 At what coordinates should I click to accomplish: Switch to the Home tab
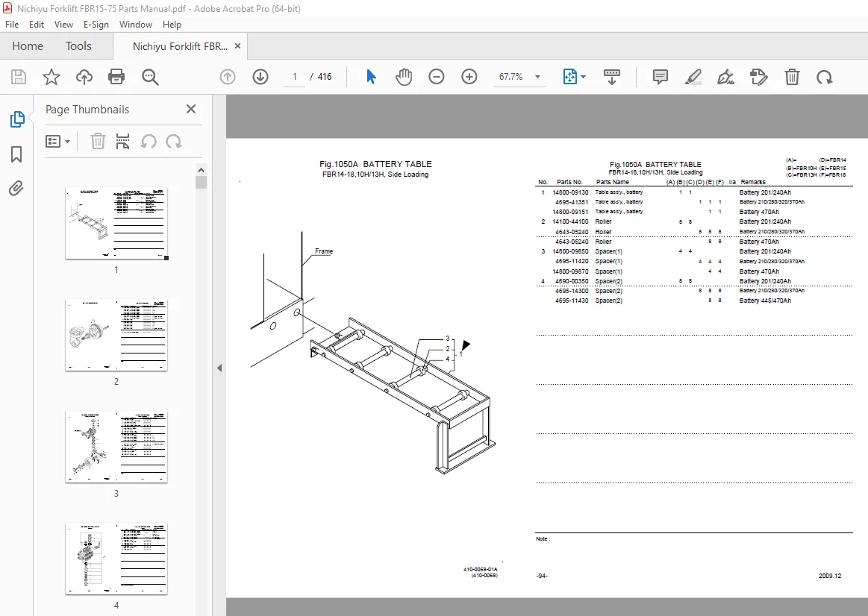pos(28,46)
